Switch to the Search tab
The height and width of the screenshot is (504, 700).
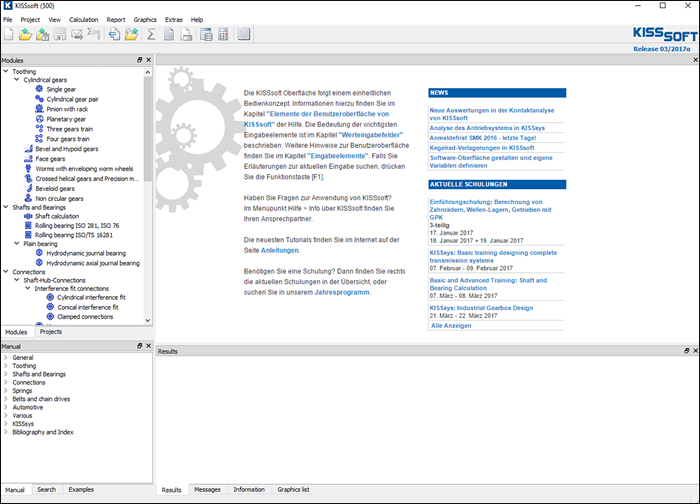46,489
